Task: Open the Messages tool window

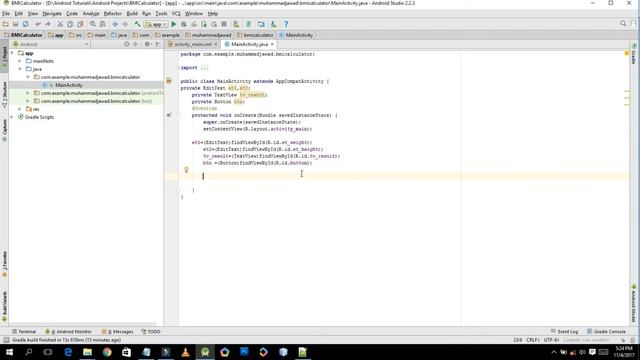Action: pos(117,331)
